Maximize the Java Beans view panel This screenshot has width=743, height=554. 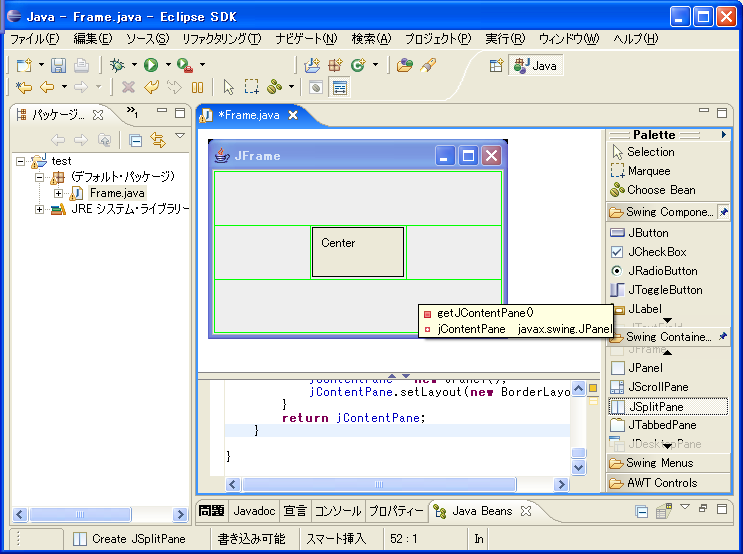(x=722, y=509)
